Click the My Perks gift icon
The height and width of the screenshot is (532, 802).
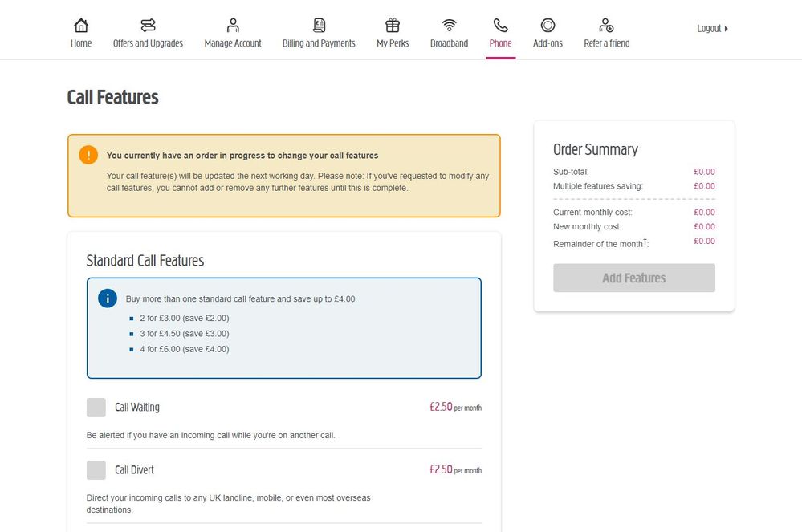tap(393, 26)
